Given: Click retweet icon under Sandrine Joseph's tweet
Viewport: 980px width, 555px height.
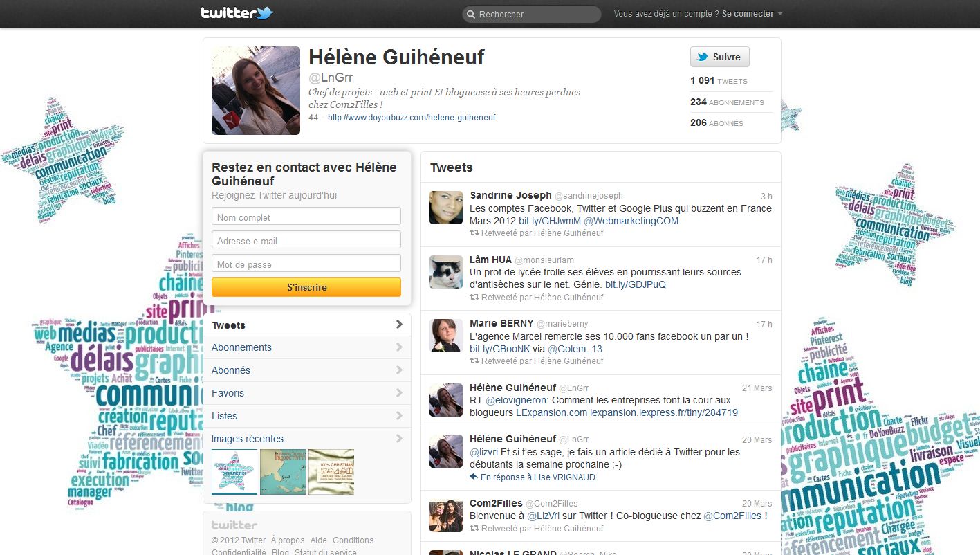Looking at the screenshot, I should [474, 233].
